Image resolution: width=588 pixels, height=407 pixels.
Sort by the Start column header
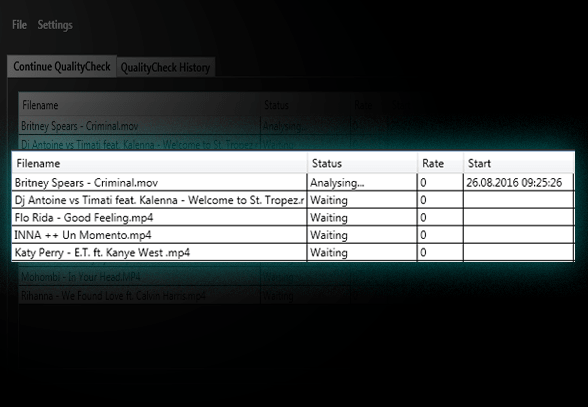[x=519, y=163]
